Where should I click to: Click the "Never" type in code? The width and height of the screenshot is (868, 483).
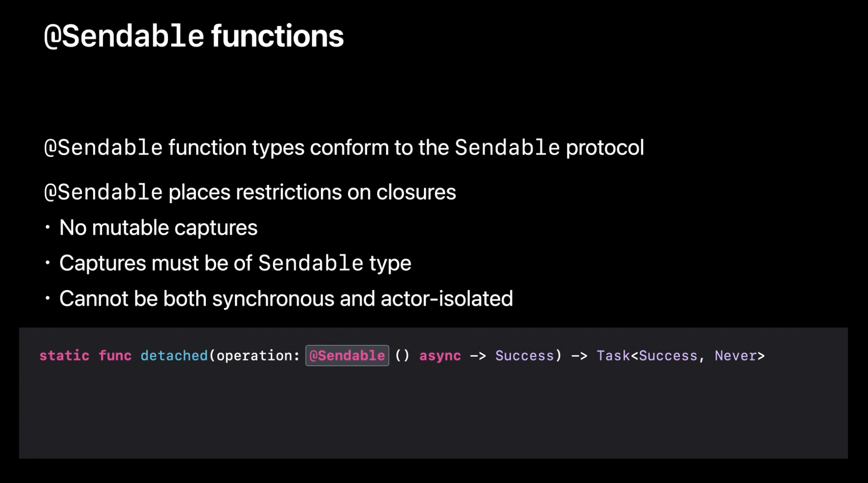735,356
